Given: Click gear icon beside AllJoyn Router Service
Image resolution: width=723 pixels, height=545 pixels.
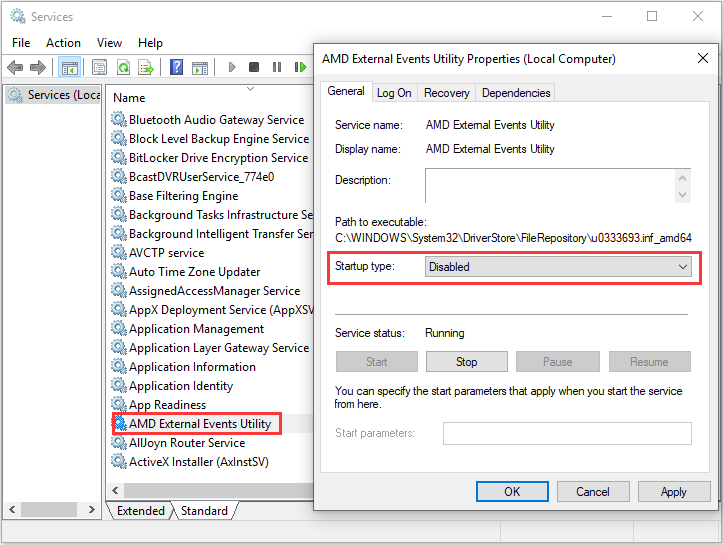Looking at the screenshot, I should (x=119, y=442).
